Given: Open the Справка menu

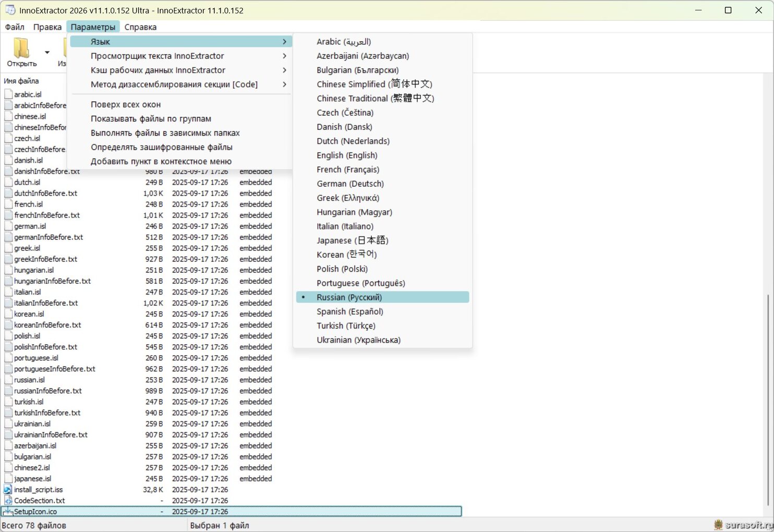Looking at the screenshot, I should (140, 27).
